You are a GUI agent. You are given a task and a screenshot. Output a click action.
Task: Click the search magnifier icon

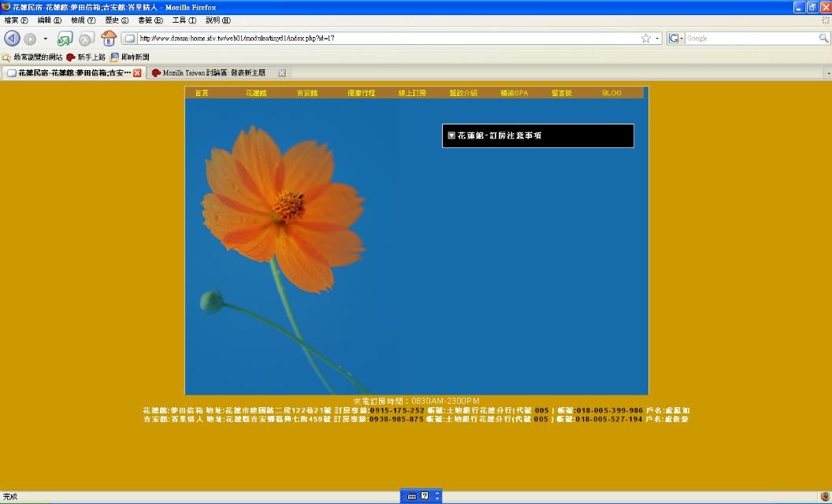coord(823,38)
